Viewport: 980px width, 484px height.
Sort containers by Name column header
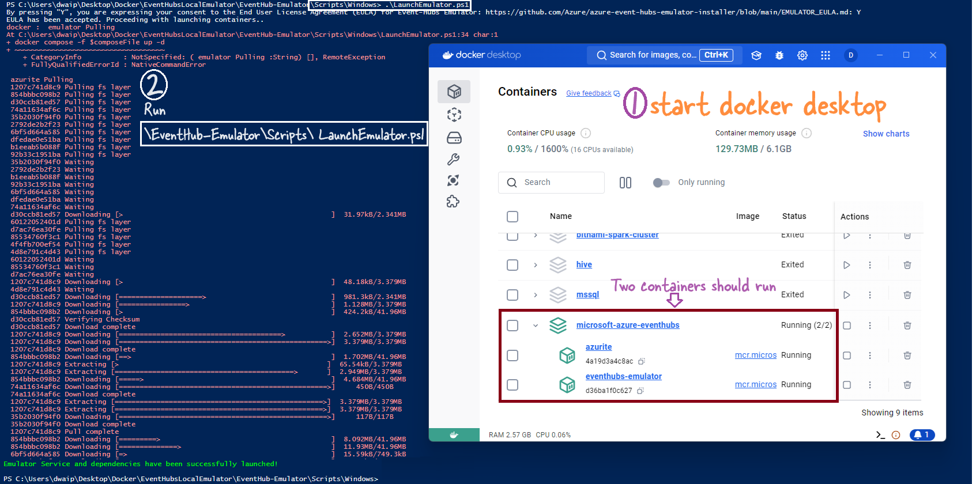click(x=561, y=216)
